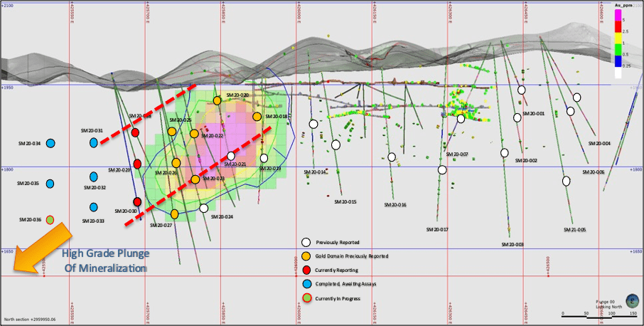Image resolution: width=644 pixels, height=326 pixels.
Task: Pick the yellow 1 ppm color scale band
Action: (x=618, y=38)
